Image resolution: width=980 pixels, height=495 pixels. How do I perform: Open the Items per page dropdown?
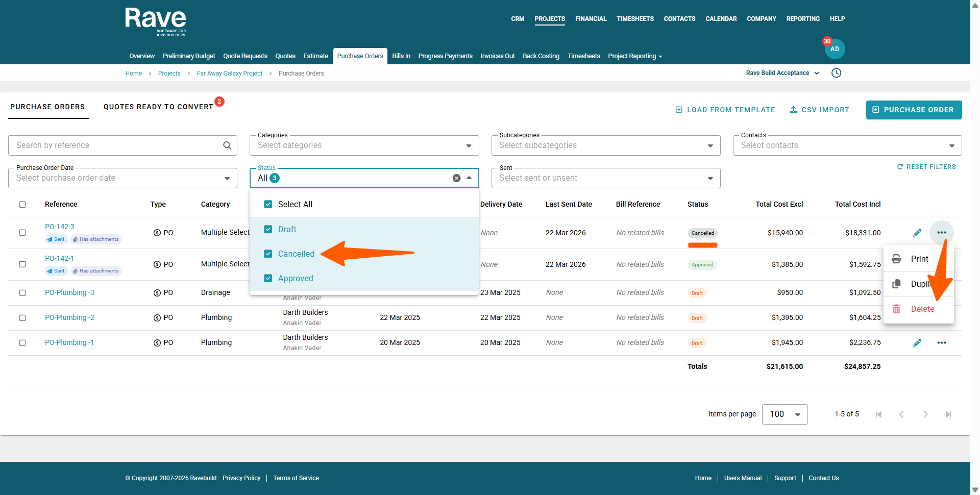click(x=785, y=414)
